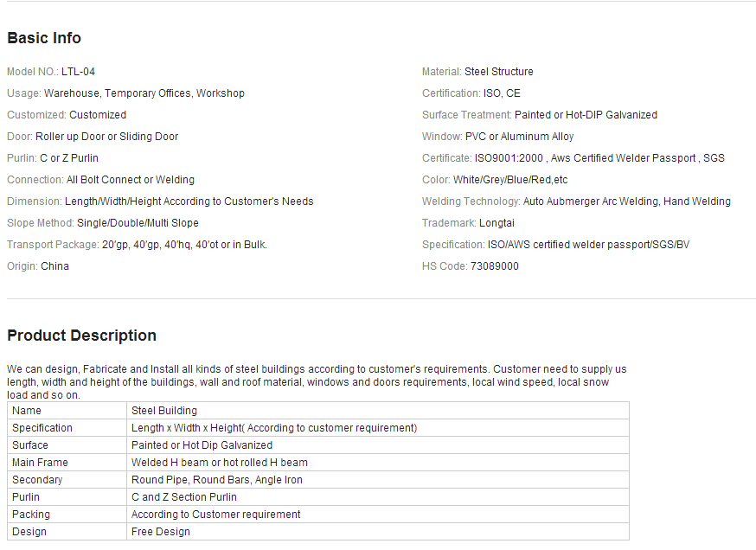This screenshot has width=756, height=550.
Task: Click the Steel Building table cell
Action: tap(377, 411)
